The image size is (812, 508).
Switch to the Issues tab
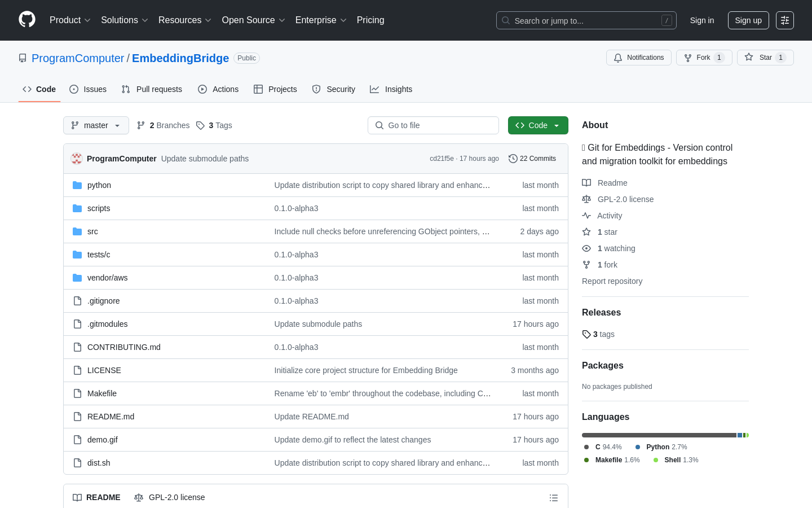tap(88, 89)
